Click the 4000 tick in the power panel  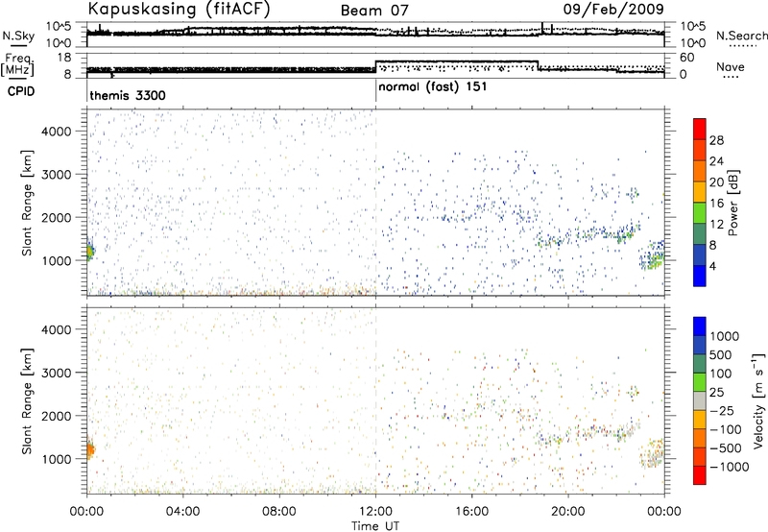coord(57,132)
